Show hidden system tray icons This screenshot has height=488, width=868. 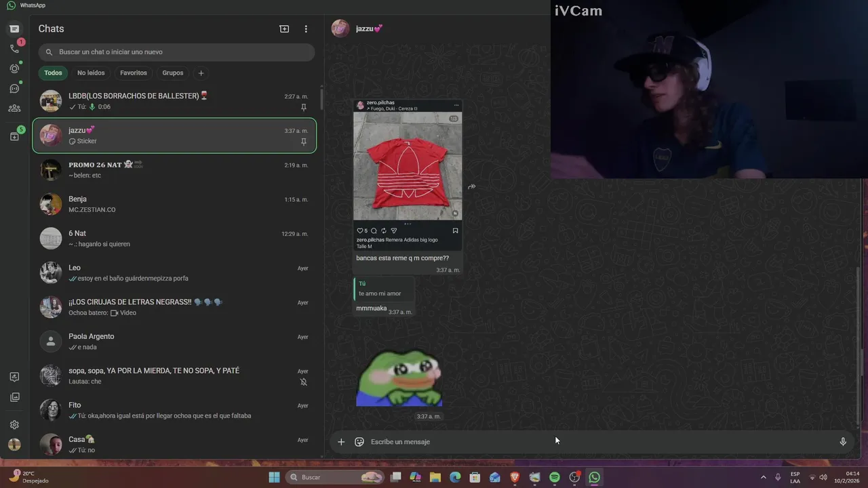coord(763,477)
